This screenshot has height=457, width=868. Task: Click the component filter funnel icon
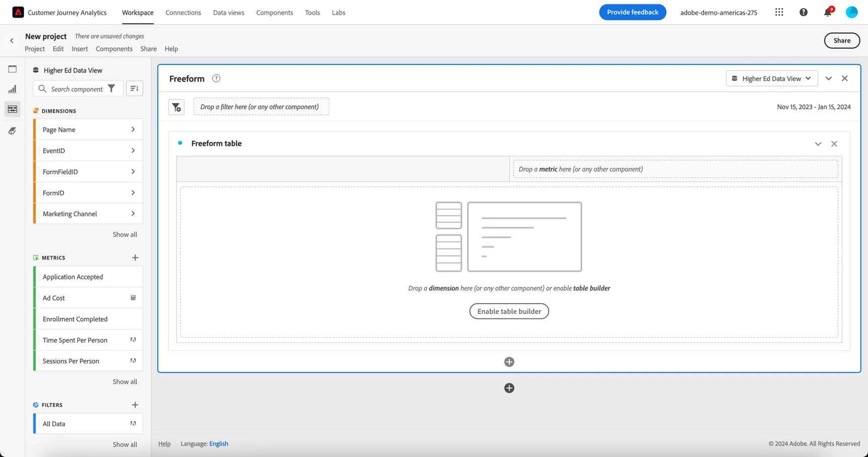pos(112,88)
